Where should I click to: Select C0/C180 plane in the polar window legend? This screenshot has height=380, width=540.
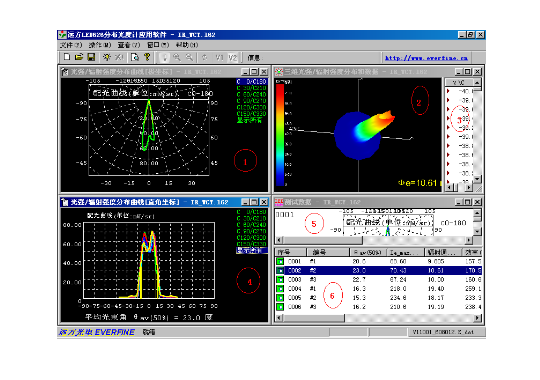pos(252,82)
